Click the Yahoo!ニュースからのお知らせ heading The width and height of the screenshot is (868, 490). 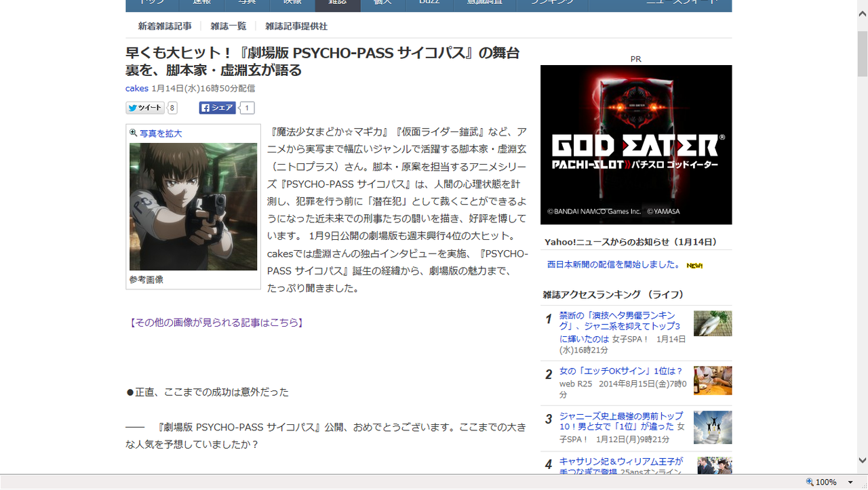coord(631,242)
